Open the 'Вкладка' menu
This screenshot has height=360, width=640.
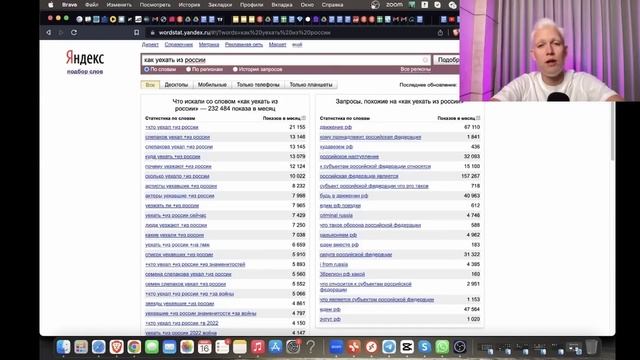point(282,5)
